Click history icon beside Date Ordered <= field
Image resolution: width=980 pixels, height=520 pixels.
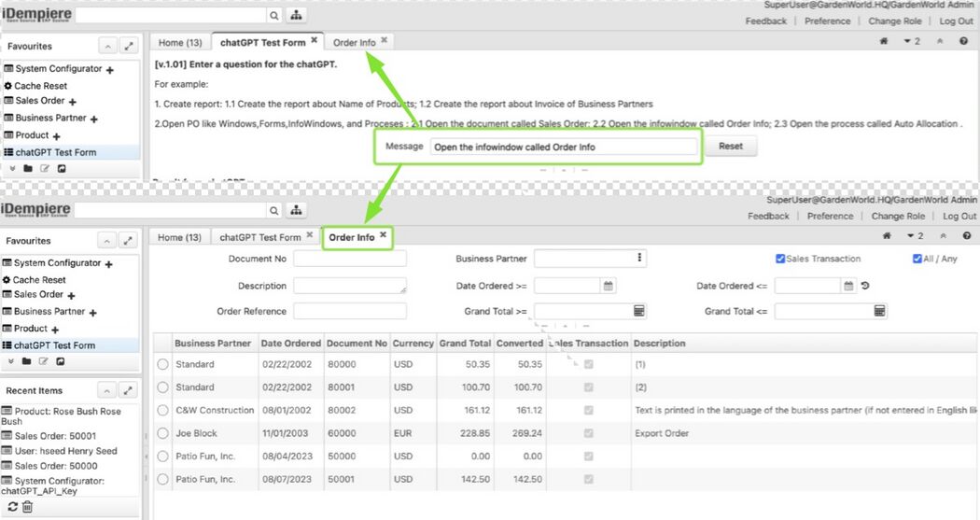pyautogui.click(x=865, y=287)
